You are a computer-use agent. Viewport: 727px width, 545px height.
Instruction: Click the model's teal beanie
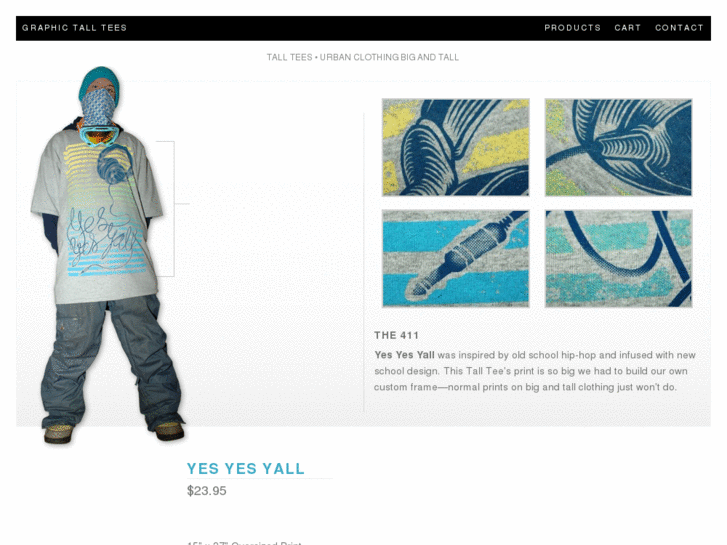pyautogui.click(x=99, y=82)
